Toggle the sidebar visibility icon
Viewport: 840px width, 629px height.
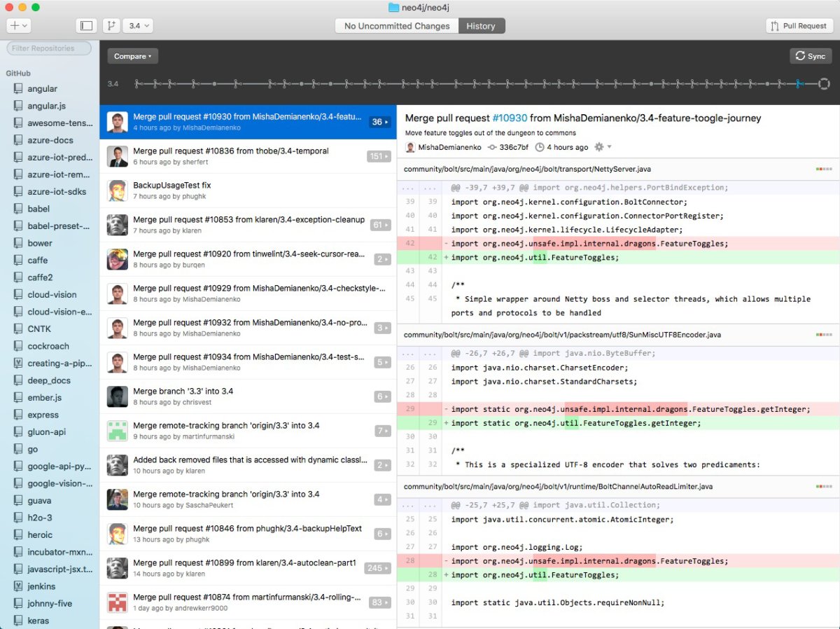click(86, 25)
